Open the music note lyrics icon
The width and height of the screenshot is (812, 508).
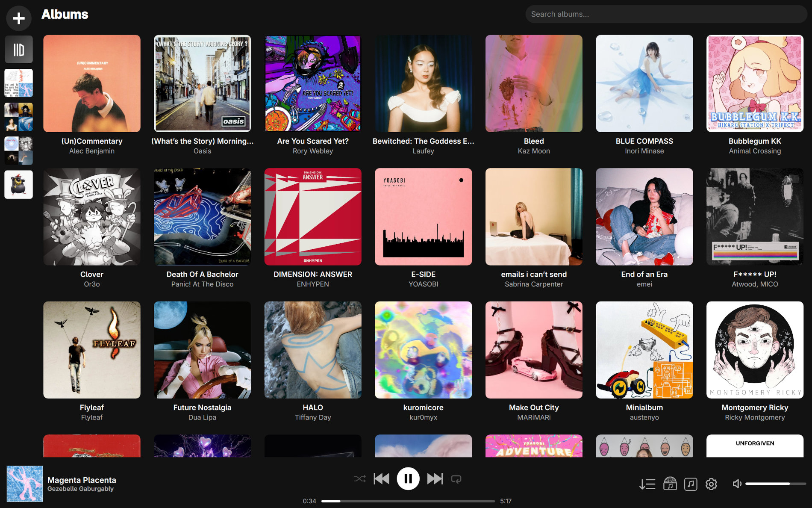691,484
